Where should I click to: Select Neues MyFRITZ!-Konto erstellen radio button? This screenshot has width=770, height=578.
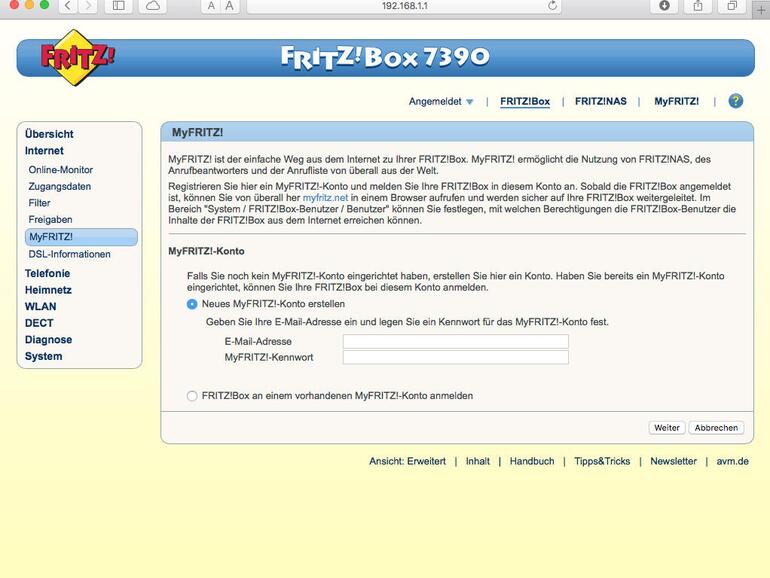click(192, 304)
